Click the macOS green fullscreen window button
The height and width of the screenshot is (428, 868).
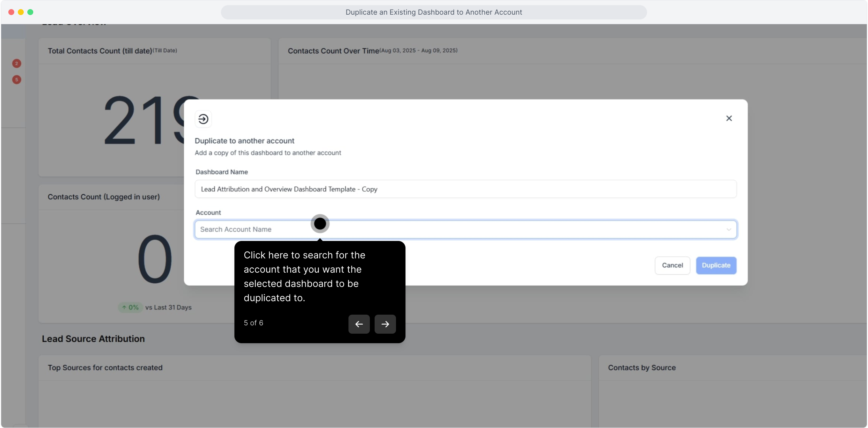click(30, 12)
